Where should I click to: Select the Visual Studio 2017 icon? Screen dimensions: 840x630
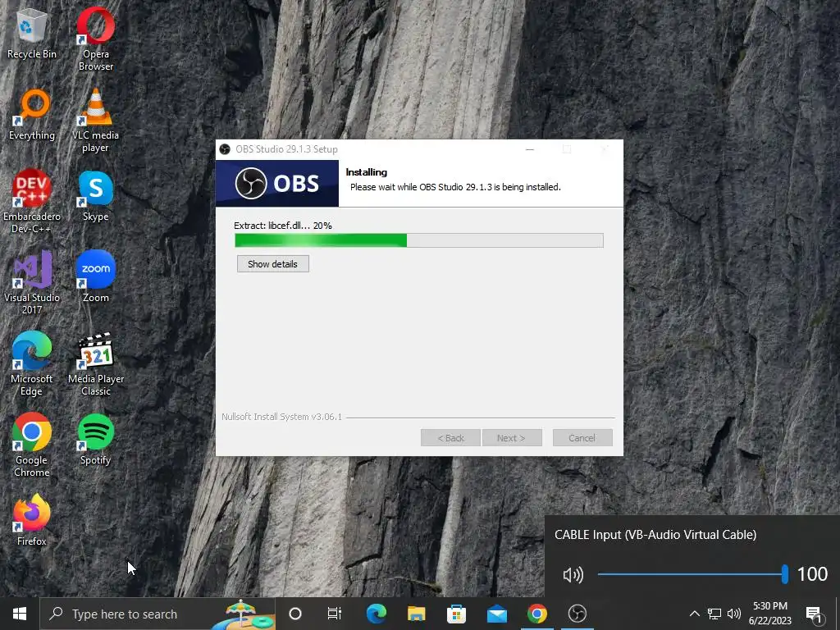click(32, 282)
